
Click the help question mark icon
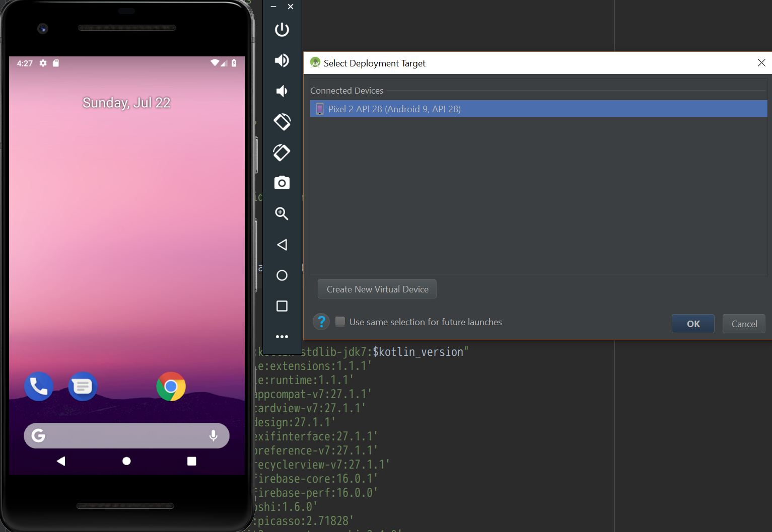click(x=321, y=322)
